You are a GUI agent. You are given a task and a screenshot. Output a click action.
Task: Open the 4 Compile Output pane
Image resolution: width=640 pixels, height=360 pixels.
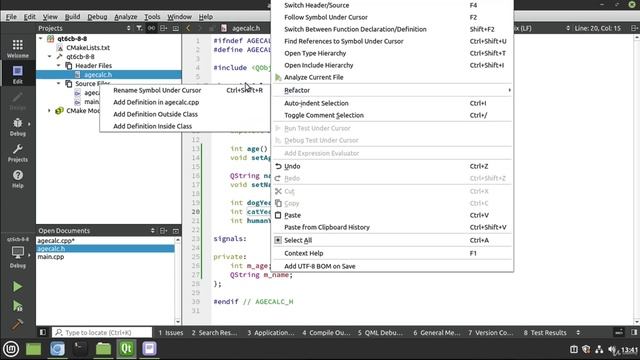pos(326,332)
